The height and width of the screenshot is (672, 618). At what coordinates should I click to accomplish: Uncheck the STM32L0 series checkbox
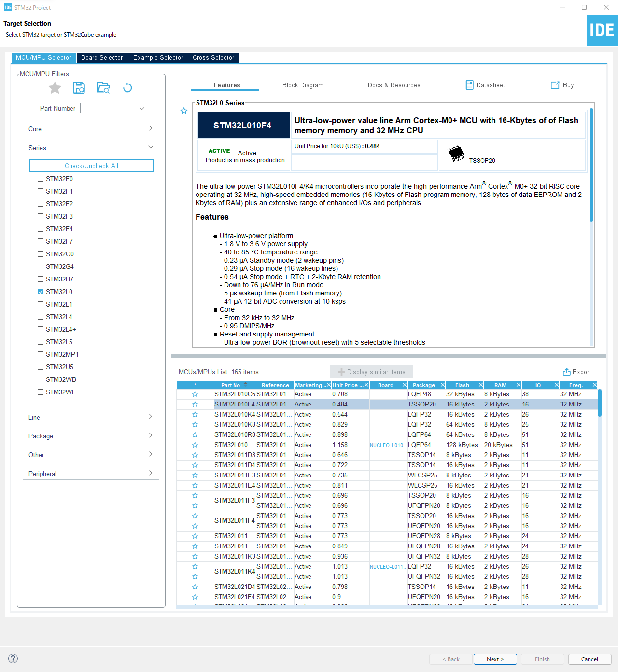(41, 292)
